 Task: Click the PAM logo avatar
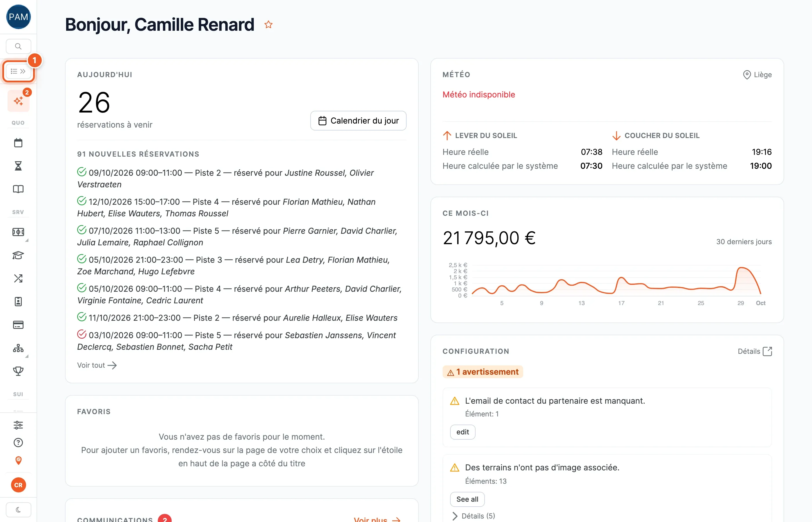tap(18, 17)
